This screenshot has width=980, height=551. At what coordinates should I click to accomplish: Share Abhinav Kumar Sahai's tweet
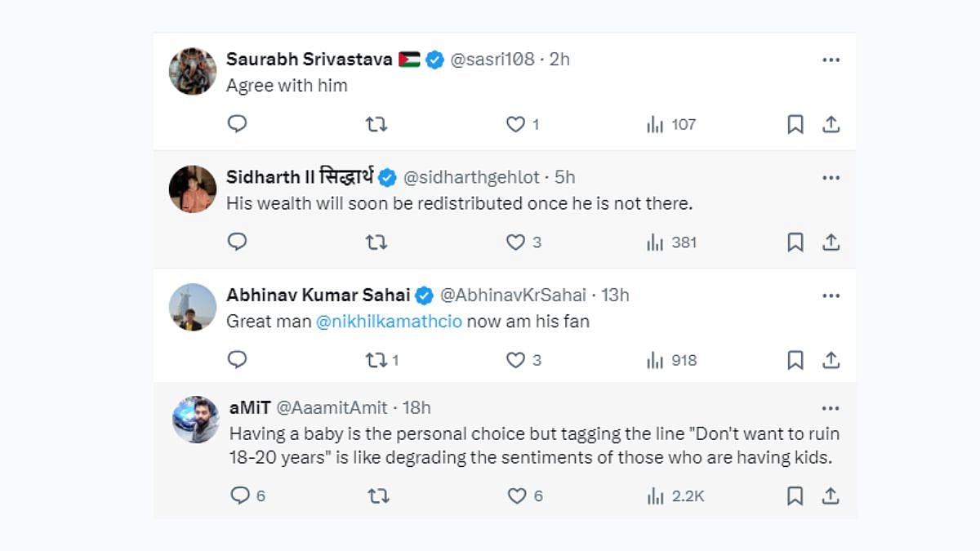[831, 360]
